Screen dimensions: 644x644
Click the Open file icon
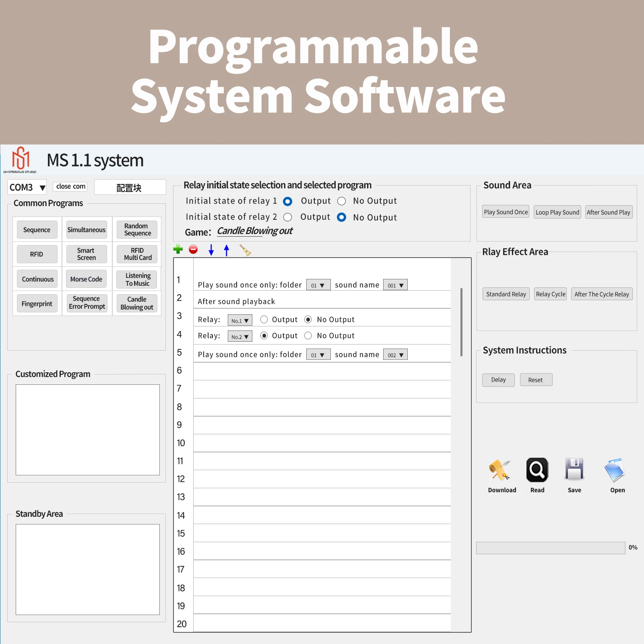pos(615,470)
